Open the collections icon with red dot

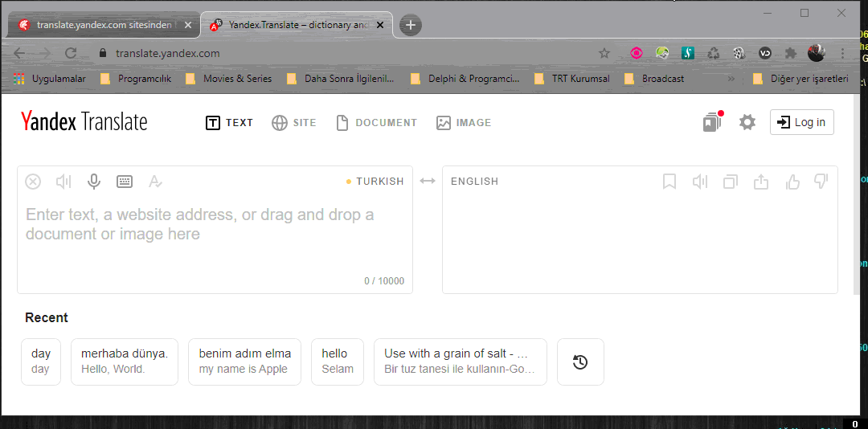713,122
